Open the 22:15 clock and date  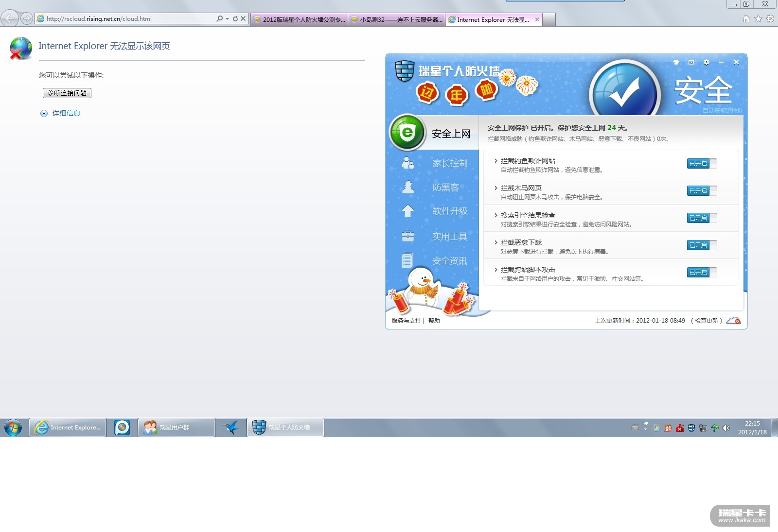752,428
